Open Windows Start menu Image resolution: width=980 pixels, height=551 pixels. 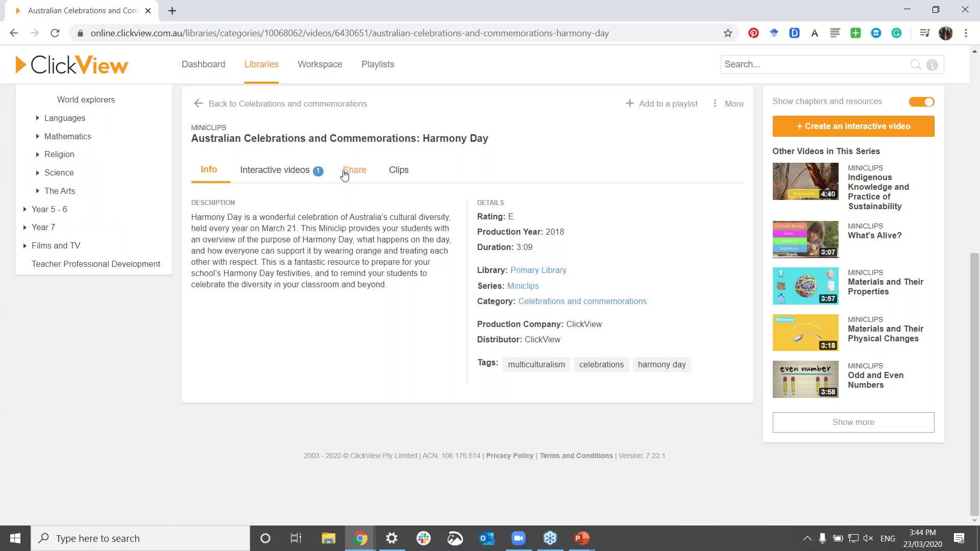(15, 538)
